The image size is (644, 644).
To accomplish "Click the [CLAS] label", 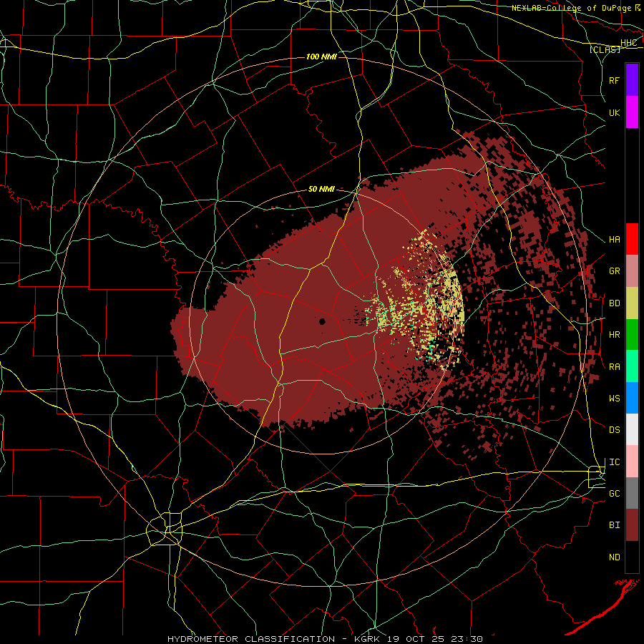I will click(605, 49).
